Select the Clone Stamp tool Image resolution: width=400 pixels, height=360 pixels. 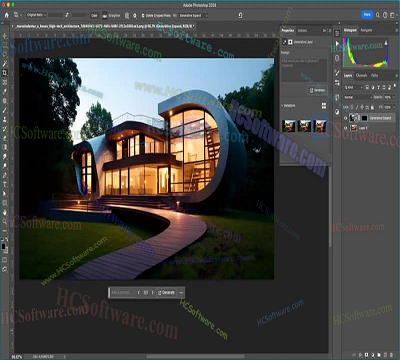5,119
